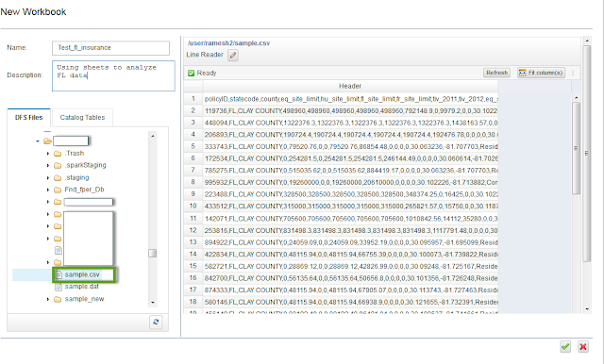Collapse the open parent user folder

click(38, 141)
